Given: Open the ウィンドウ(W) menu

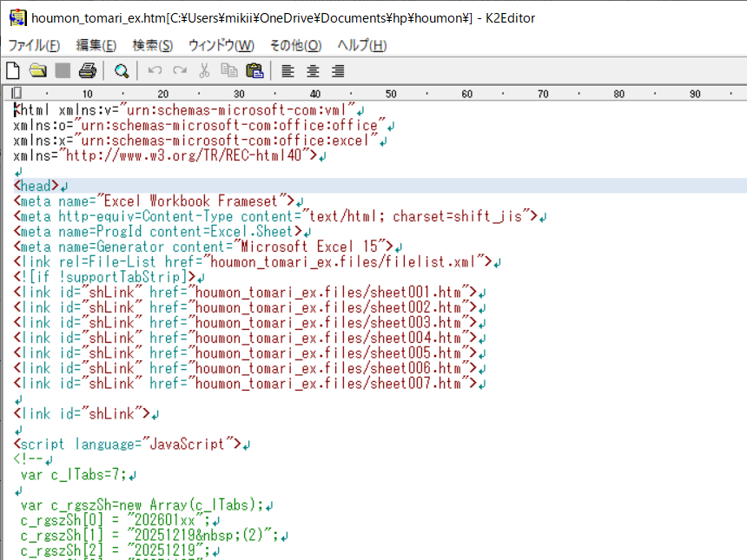Looking at the screenshot, I should pos(221,45).
